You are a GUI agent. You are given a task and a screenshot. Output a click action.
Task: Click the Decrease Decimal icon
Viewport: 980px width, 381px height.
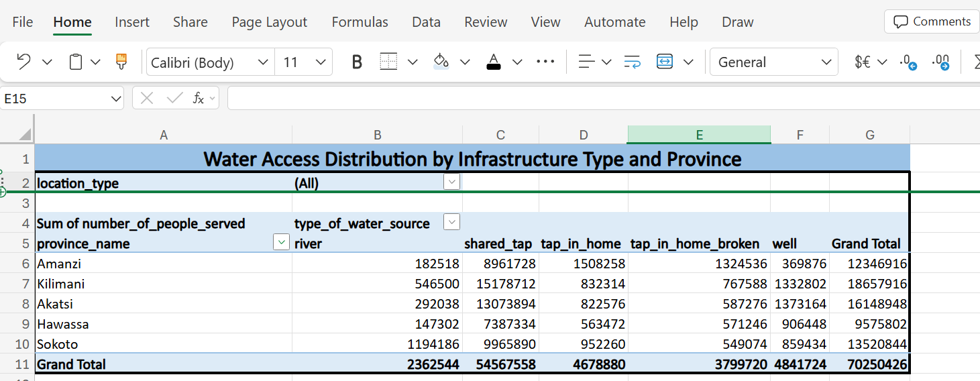(908, 62)
